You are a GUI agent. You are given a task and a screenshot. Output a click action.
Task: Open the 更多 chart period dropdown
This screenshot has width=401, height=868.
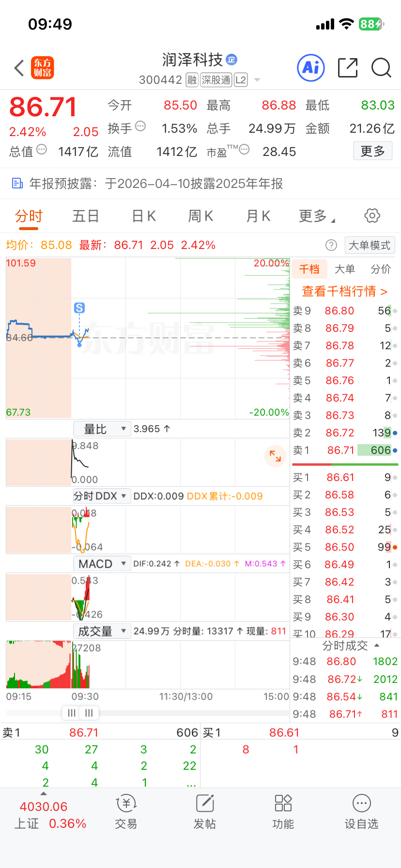click(x=317, y=216)
